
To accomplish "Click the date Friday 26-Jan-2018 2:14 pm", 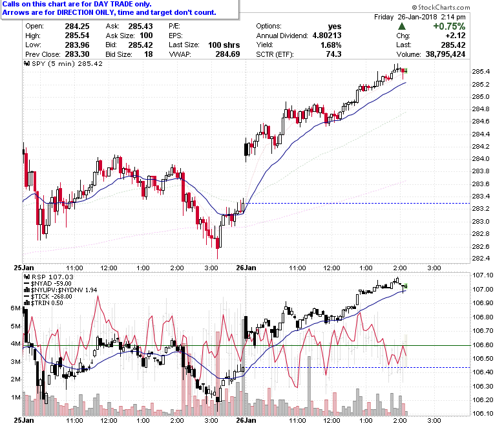I will [x=419, y=17].
